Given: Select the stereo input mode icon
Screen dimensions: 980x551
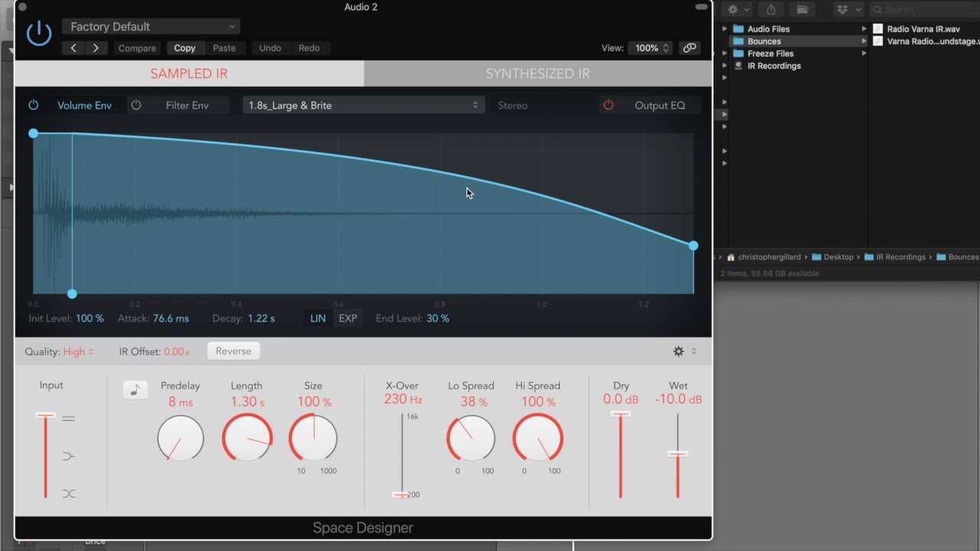Looking at the screenshot, I should 69,419.
